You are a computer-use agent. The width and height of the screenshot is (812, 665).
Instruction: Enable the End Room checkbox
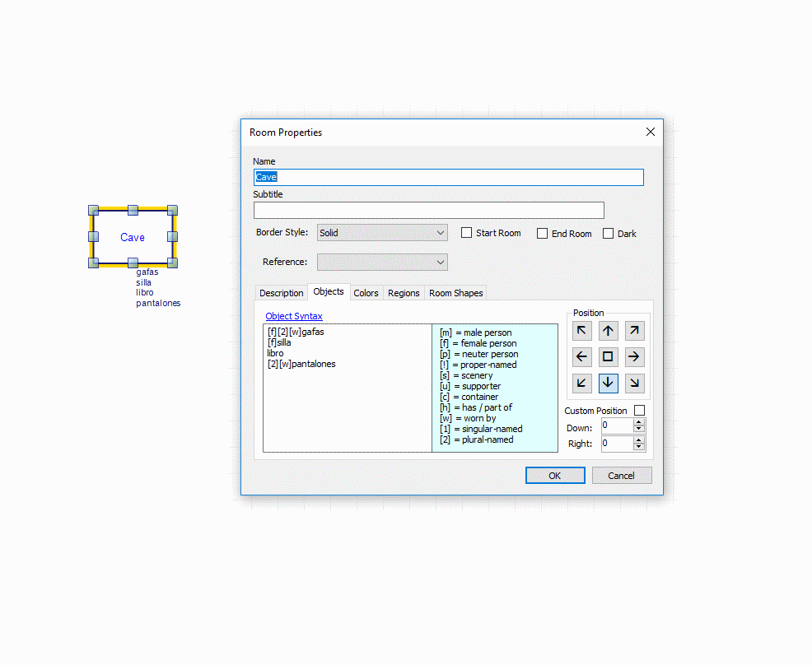[x=543, y=234]
